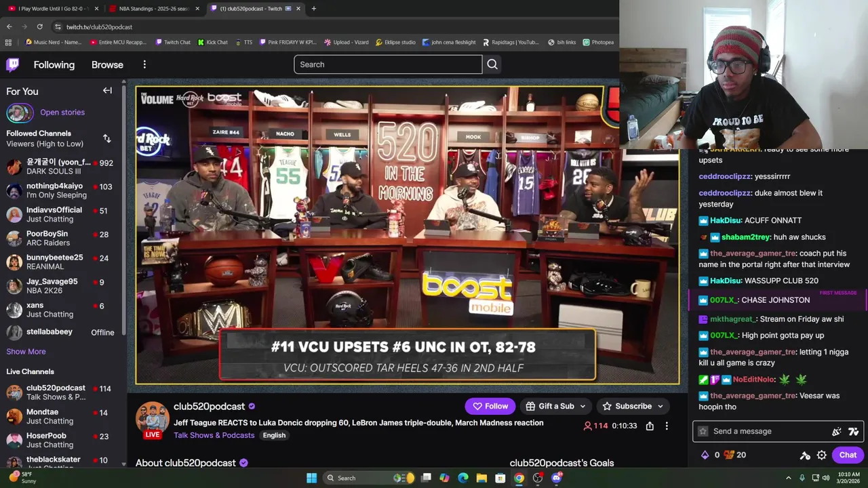Image resolution: width=868 pixels, height=488 pixels.
Task: Open Bits balance diamond icon
Action: 705,455
